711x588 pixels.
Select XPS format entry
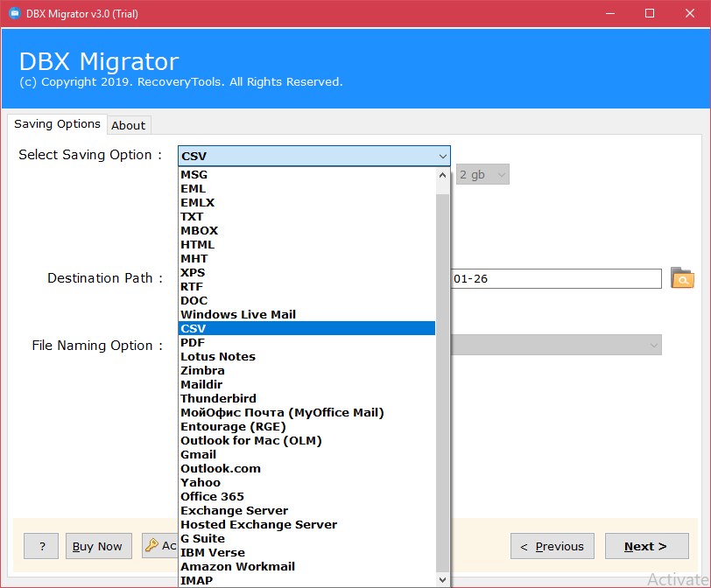click(x=307, y=273)
